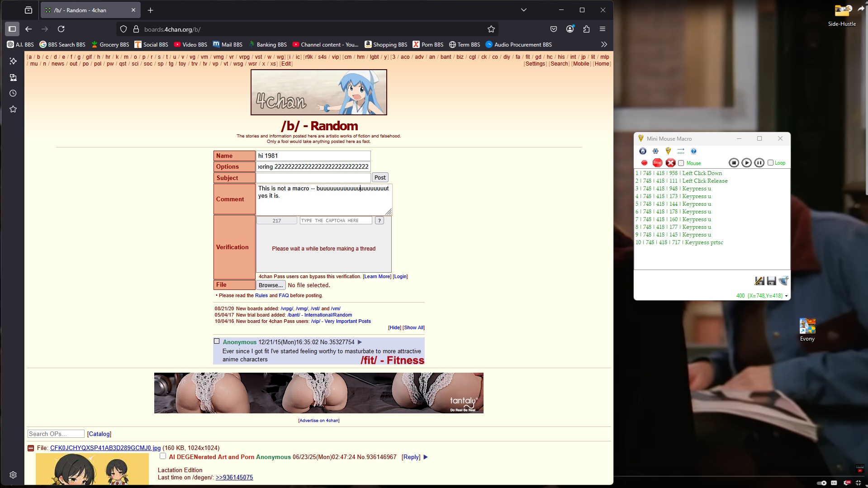Viewport: 868px width, 488px height.
Task: Open the browser hamburger menu
Action: click(x=602, y=29)
